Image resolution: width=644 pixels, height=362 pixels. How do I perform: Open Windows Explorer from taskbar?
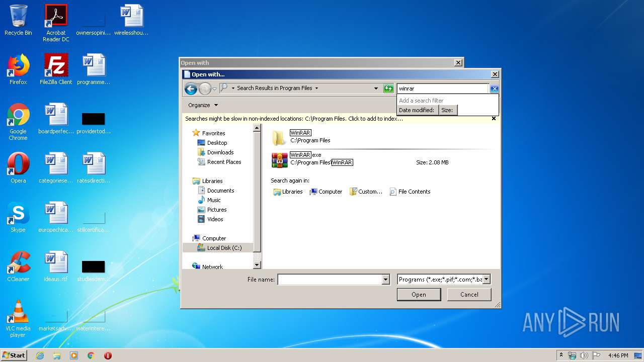pyautogui.click(x=57, y=355)
